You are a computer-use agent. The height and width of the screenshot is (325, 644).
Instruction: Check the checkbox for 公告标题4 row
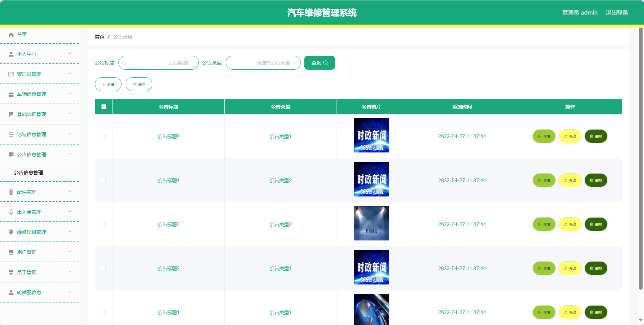click(103, 181)
